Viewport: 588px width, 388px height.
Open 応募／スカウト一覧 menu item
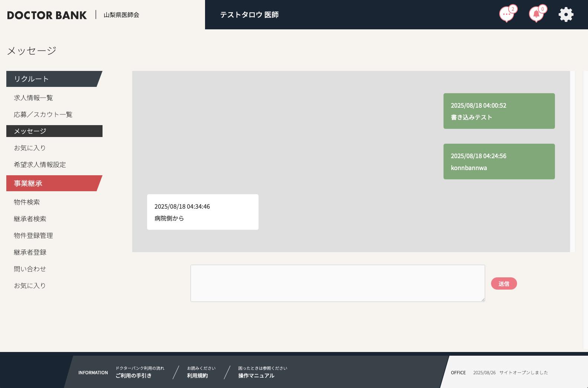pos(43,114)
